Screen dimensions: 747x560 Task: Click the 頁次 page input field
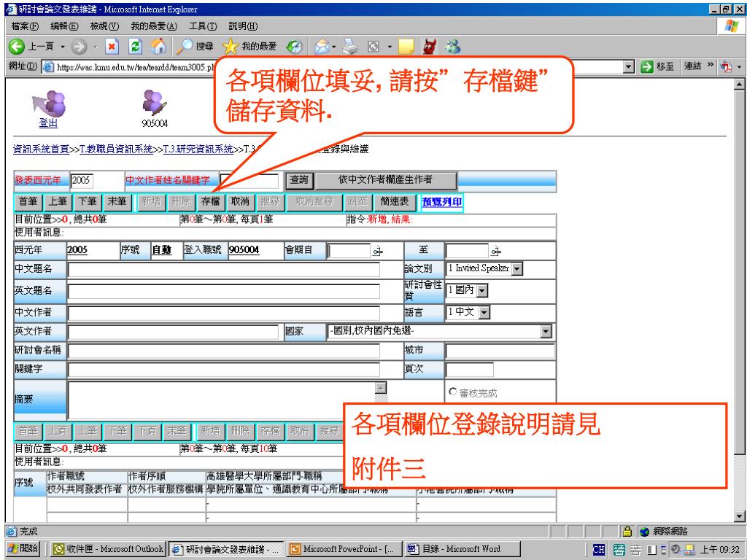(469, 370)
